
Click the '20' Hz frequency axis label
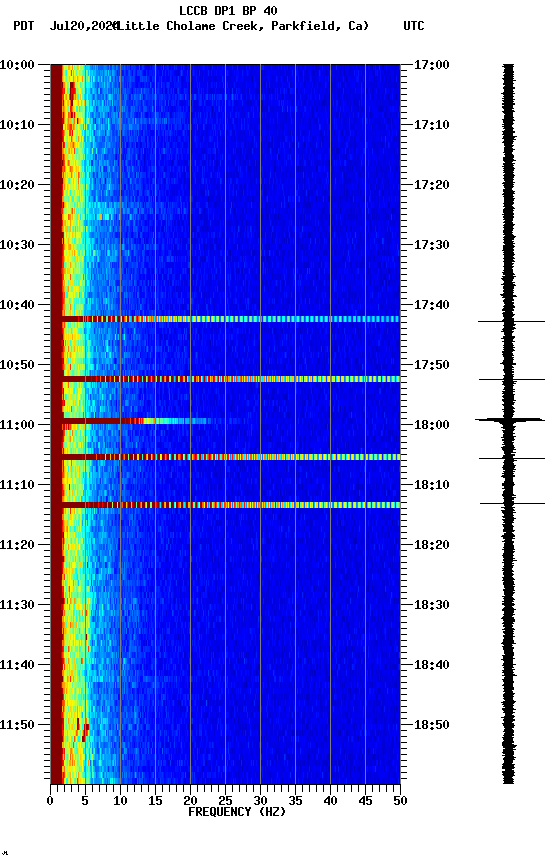pyautogui.click(x=190, y=801)
